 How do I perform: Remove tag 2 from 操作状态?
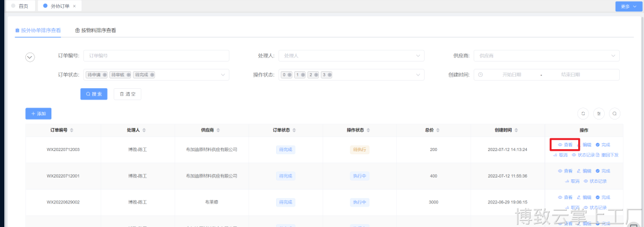point(316,75)
